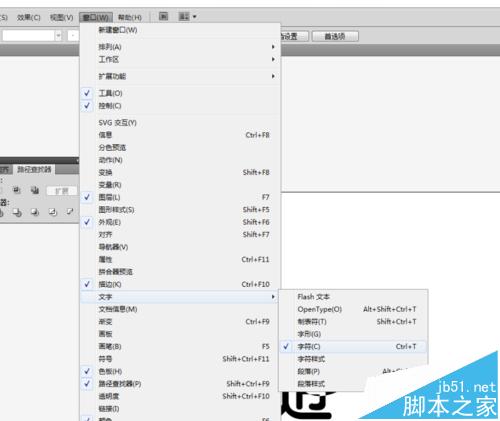Click the wide input field in control bar
This screenshot has width=500, height=421.
click(28, 35)
